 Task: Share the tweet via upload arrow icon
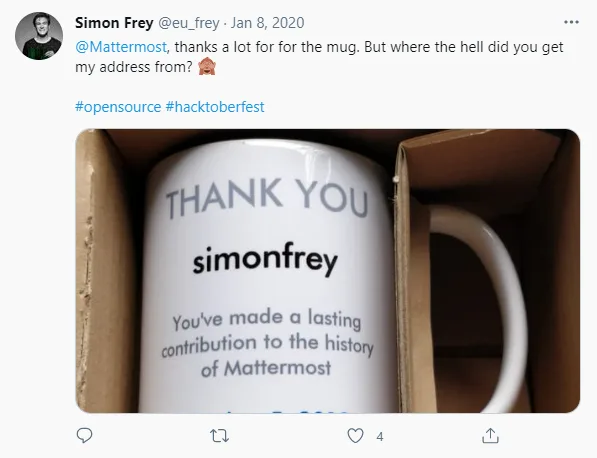[x=490, y=436]
